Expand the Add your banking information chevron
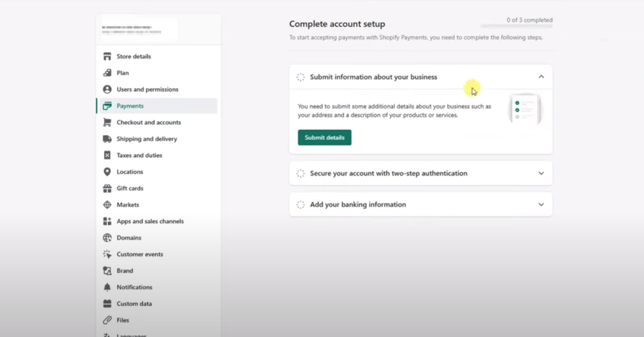 tap(541, 205)
